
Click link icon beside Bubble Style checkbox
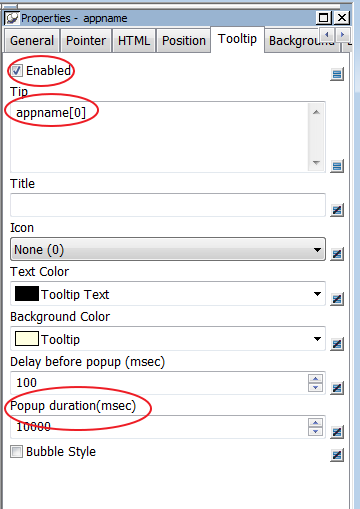337,455
